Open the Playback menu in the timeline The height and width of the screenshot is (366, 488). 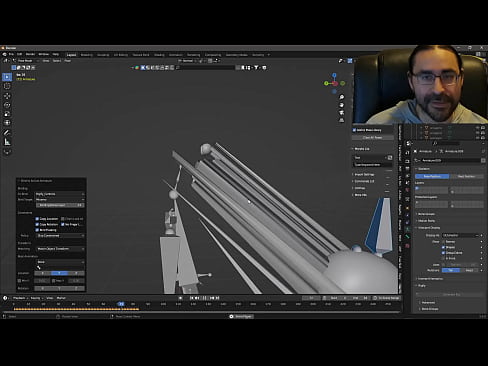click(x=20, y=298)
